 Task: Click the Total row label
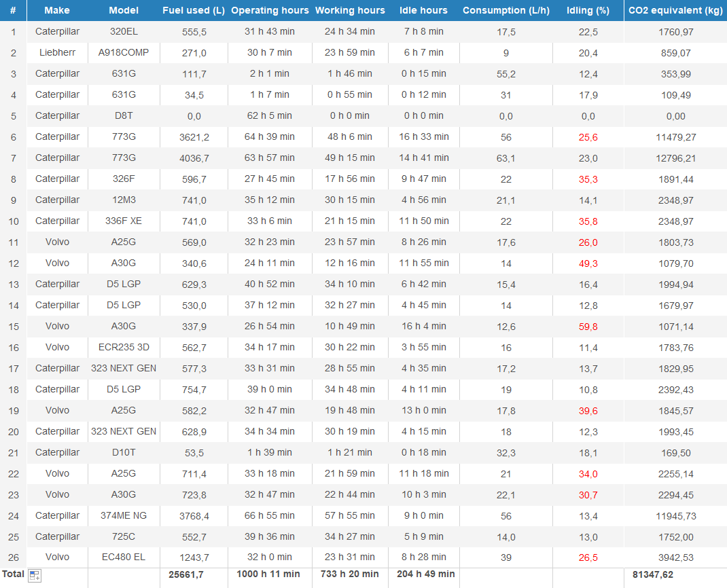pos(13,574)
